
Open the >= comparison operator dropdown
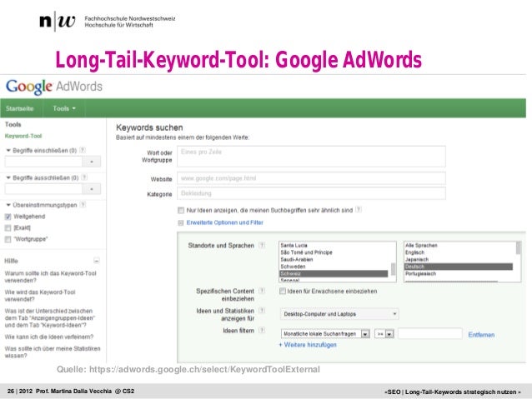384,334
